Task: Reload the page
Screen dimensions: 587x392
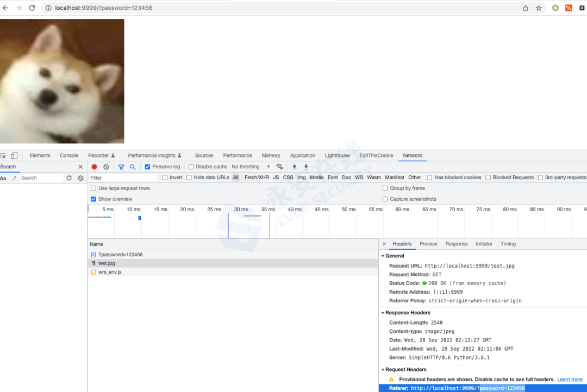Action: tap(32, 8)
